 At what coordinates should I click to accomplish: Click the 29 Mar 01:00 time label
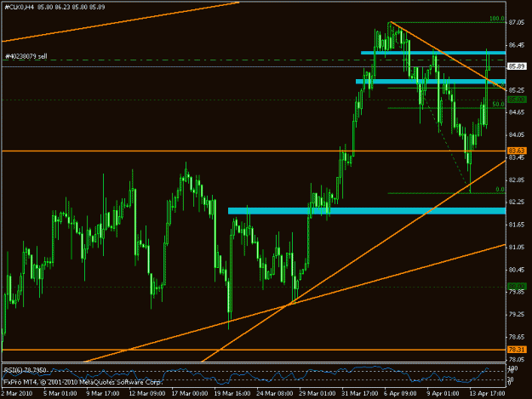[x=317, y=393]
